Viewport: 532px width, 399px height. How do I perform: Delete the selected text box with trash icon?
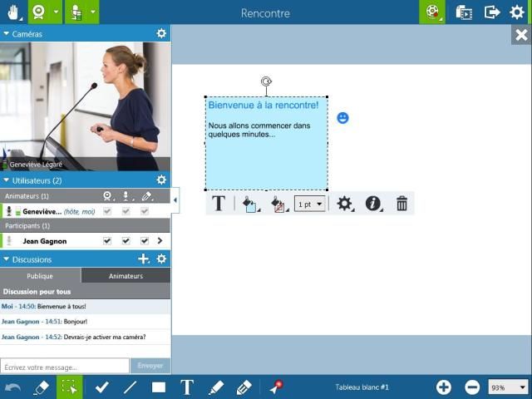401,204
